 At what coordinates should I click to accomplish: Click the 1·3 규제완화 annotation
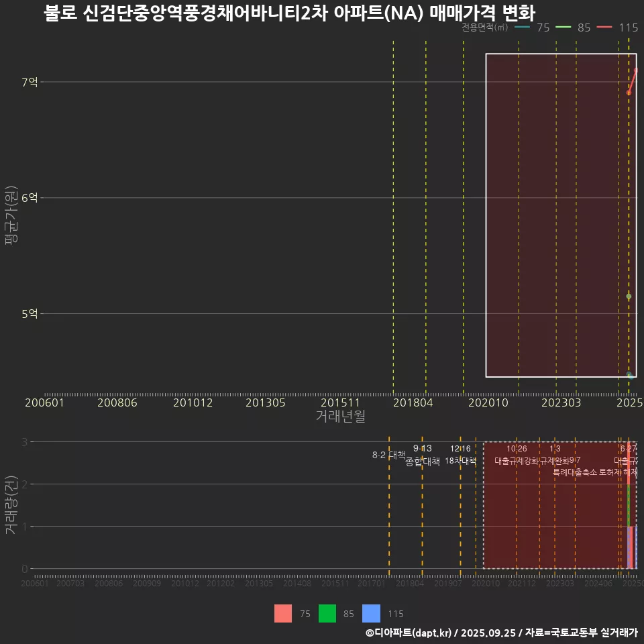(555, 455)
